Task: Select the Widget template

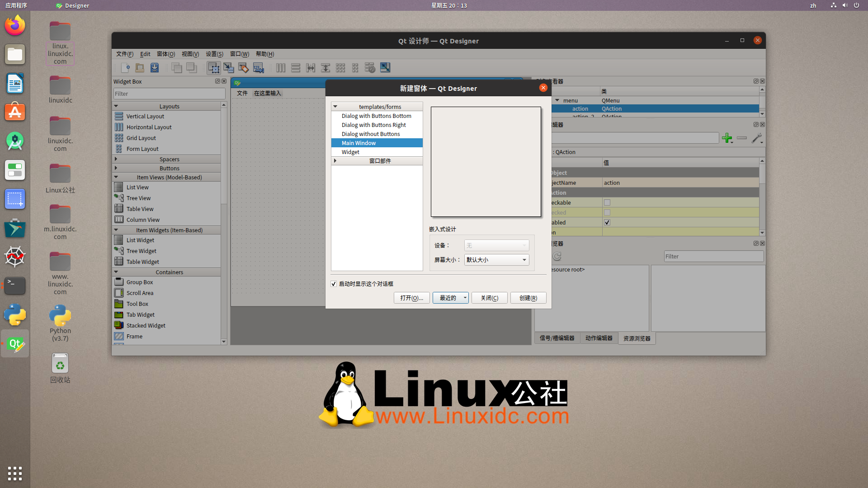Action: 376,152
